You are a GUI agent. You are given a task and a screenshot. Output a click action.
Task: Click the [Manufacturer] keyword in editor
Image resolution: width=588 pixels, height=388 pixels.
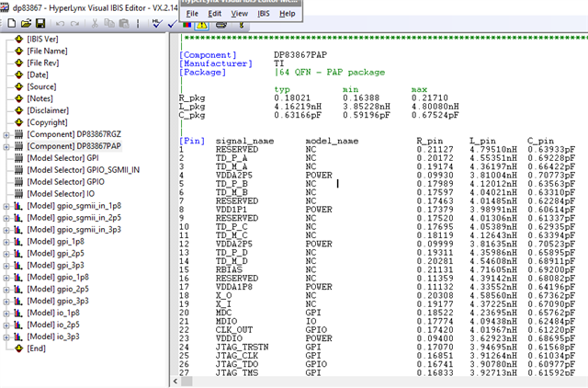point(216,63)
